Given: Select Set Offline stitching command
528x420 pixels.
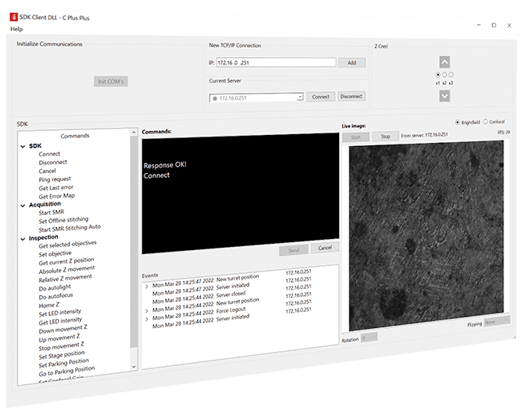Looking at the screenshot, I should [64, 220].
